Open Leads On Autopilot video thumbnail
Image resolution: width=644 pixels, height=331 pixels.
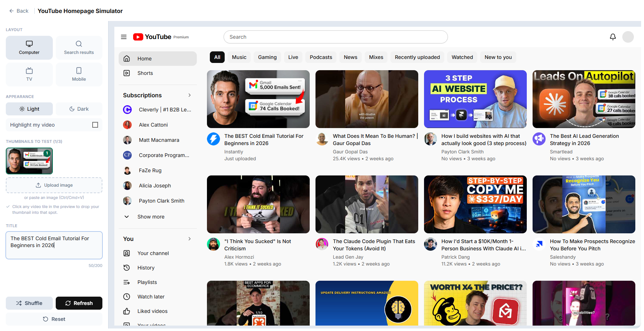584,99
